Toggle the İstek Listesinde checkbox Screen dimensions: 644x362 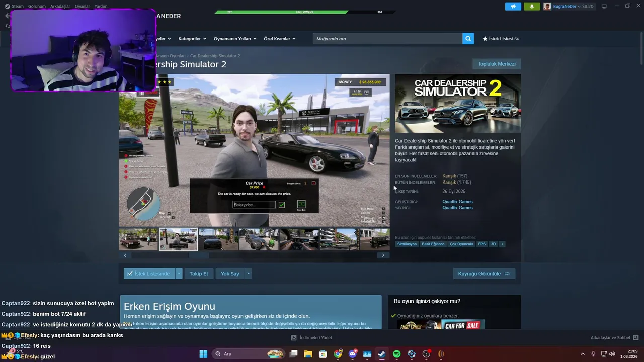pos(130,274)
